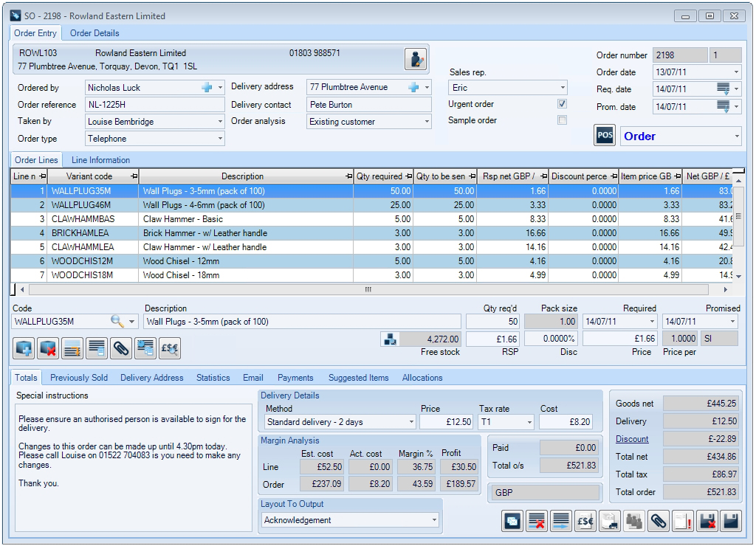Click the currency price lookup icon below Code
Viewport: 756px width, 546px height.
point(170,348)
